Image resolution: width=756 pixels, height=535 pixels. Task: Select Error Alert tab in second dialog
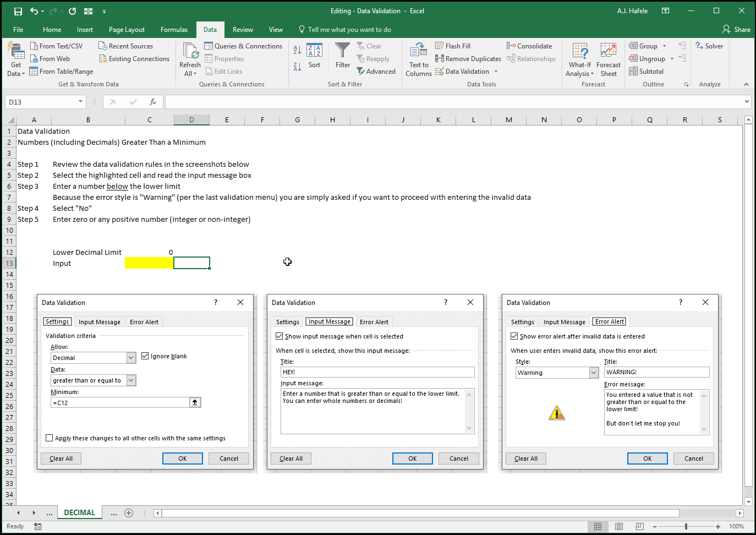pos(374,322)
